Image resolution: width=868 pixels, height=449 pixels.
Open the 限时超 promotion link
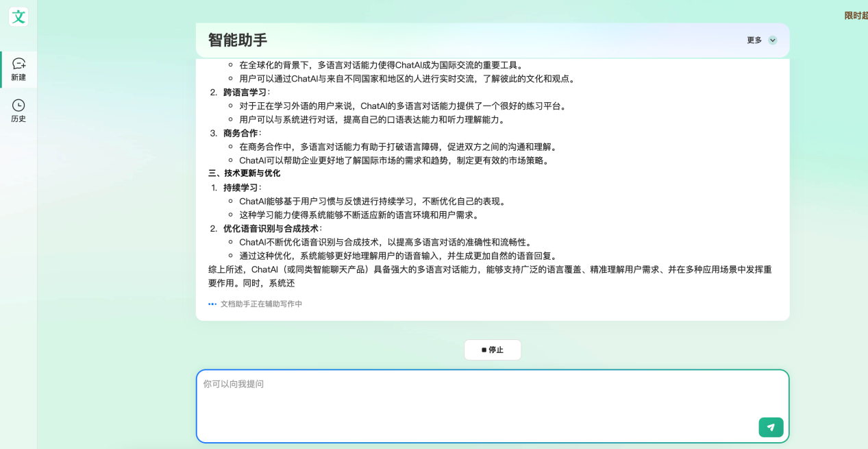[856, 16]
